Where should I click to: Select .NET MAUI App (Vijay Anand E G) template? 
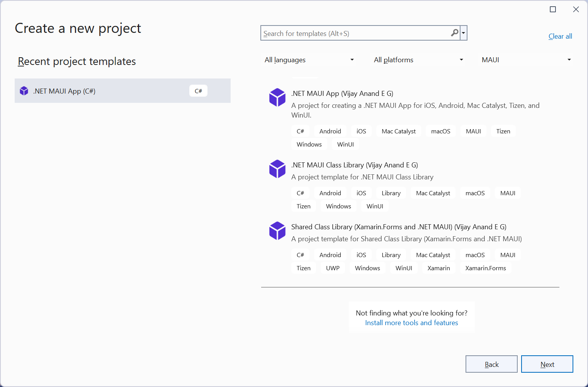pos(342,94)
